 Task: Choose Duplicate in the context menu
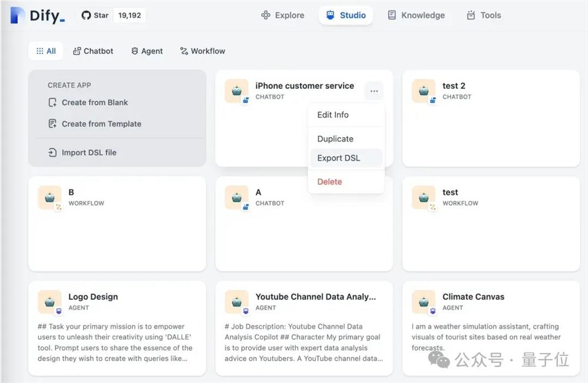[335, 139]
